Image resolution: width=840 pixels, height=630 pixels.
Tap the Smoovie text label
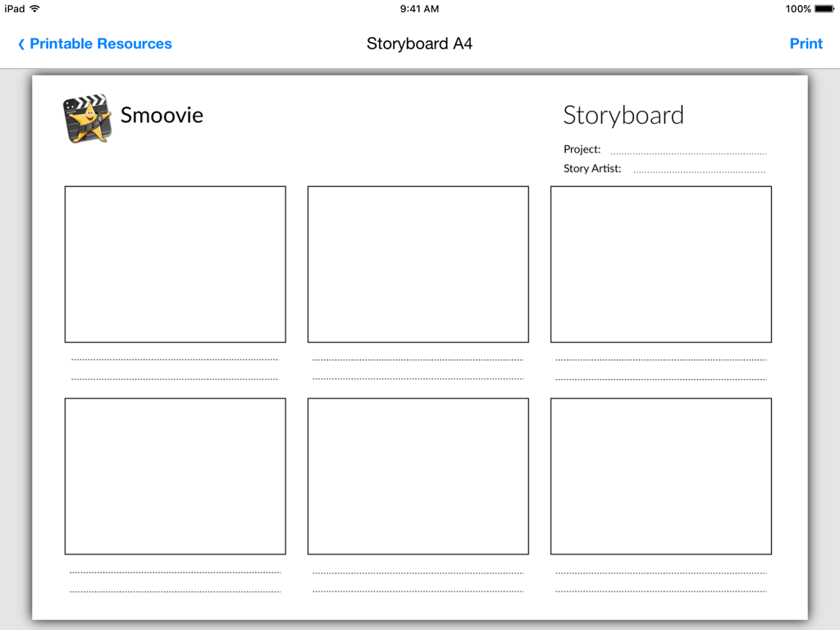click(162, 116)
